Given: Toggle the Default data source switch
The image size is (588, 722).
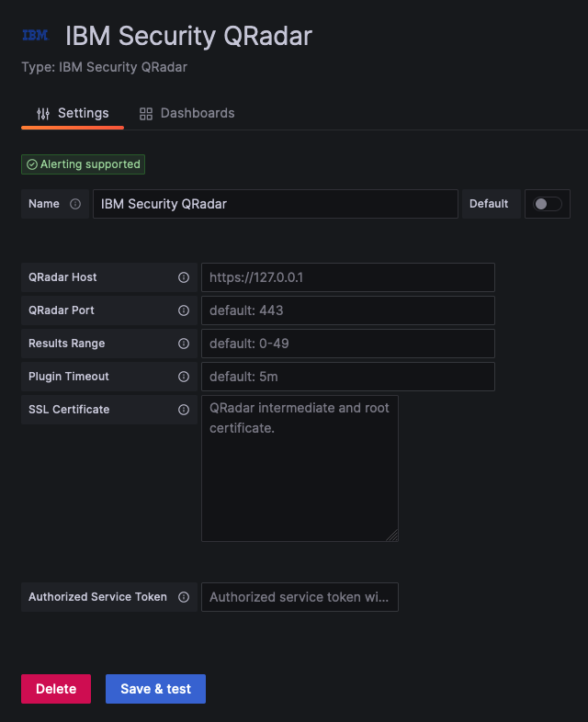Looking at the screenshot, I should tap(547, 204).
